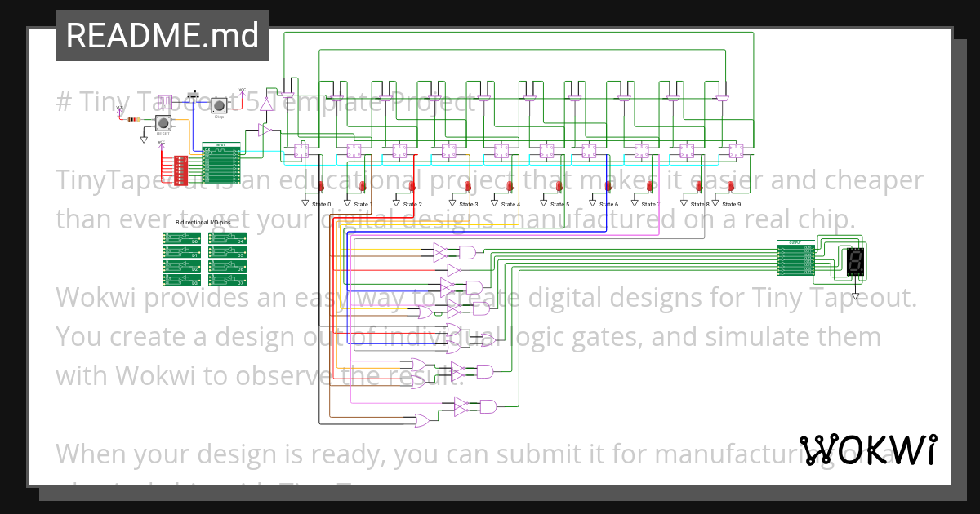
Task: Select the resistor left of the RESET button
Action: [133, 119]
